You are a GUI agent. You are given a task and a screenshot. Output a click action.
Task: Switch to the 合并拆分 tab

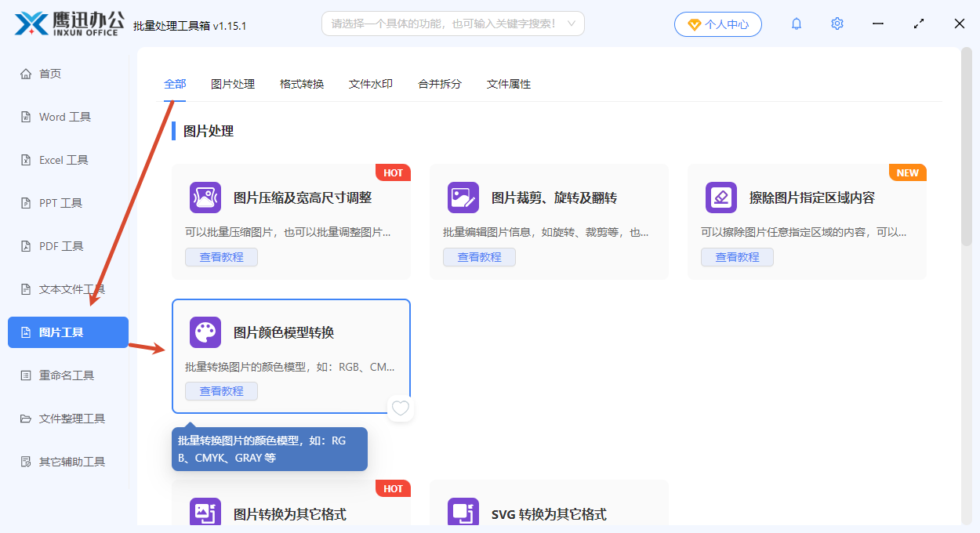pyautogui.click(x=440, y=84)
